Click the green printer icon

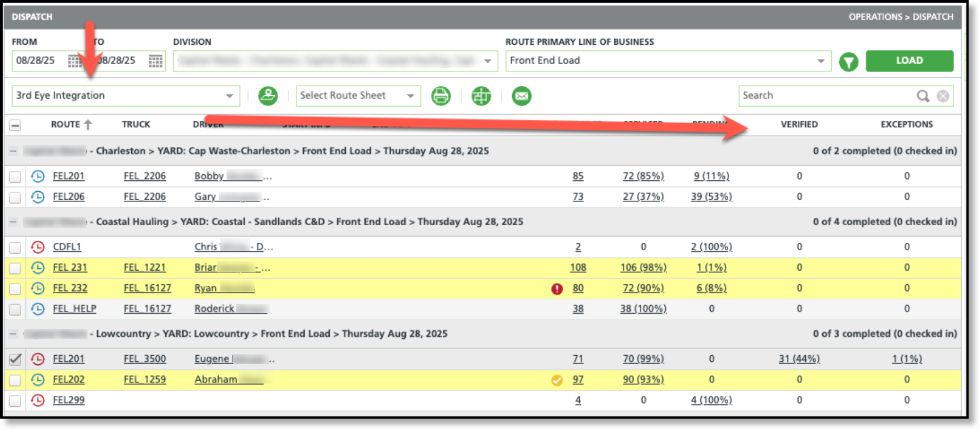point(441,96)
